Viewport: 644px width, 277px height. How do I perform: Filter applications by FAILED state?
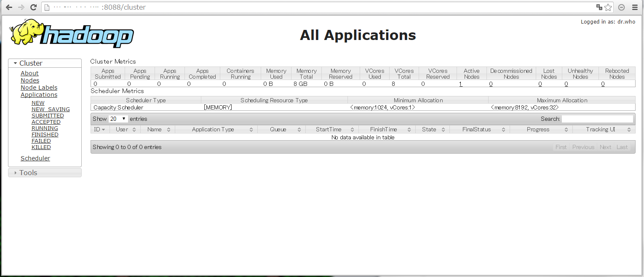coord(41,141)
